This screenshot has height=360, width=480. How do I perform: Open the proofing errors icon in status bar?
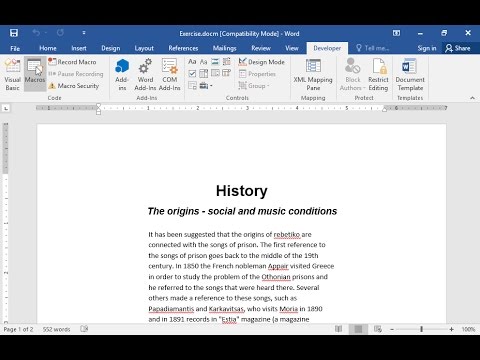tap(84, 329)
